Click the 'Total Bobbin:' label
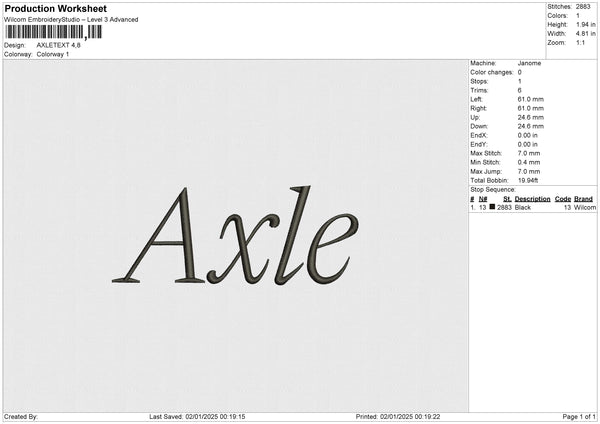The height and width of the screenshot is (424, 600). click(489, 180)
